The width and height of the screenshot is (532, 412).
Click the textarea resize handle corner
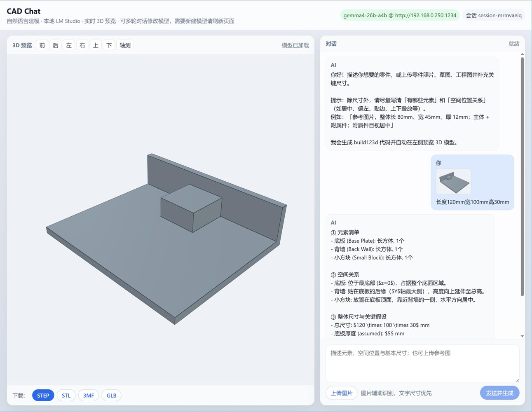(x=517, y=380)
